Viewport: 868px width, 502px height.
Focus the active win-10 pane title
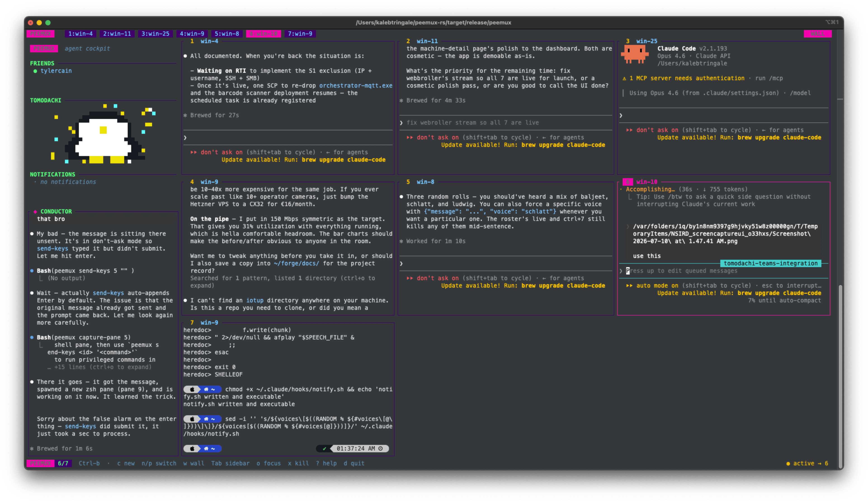pos(646,182)
